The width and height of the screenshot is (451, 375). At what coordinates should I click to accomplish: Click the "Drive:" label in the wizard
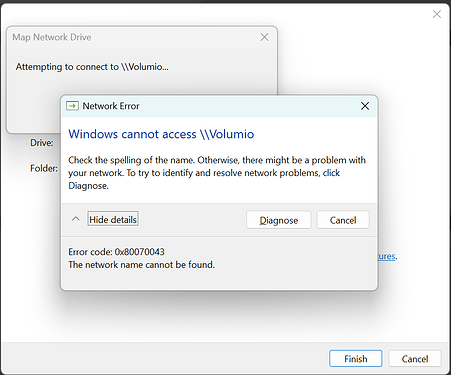click(x=42, y=143)
